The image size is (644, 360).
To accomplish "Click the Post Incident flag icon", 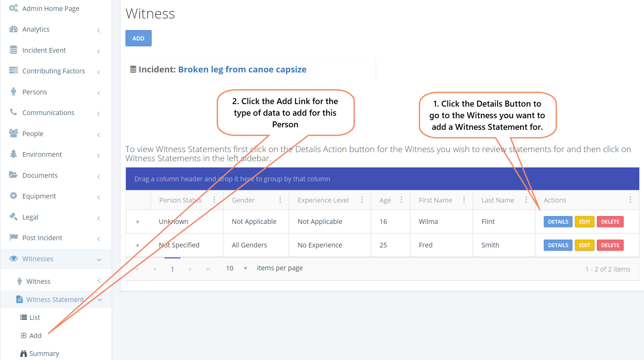I will [x=13, y=237].
